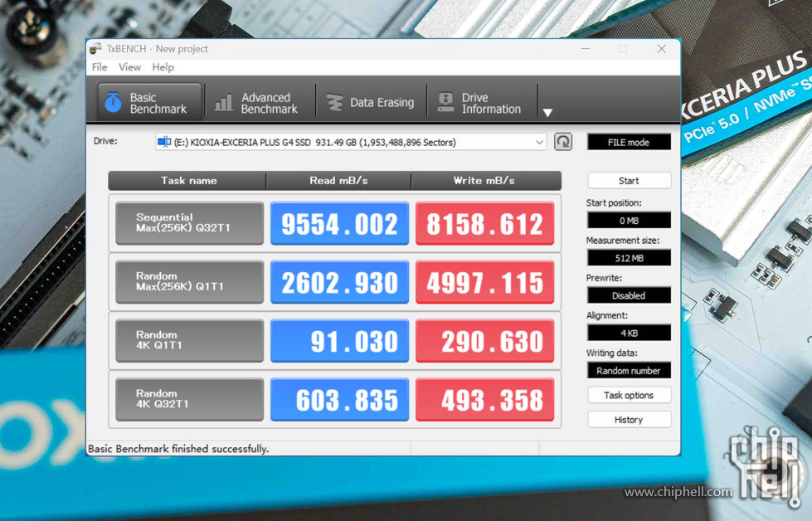Screen dimensions: 812x521
Task: Change Measurement size 512 MB setting
Action: click(x=629, y=258)
